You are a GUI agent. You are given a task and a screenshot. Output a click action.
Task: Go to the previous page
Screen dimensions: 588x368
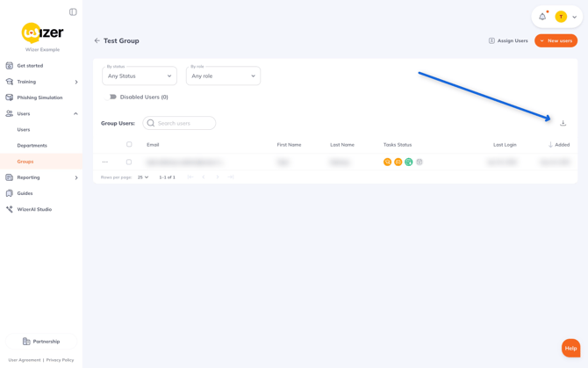coord(204,177)
